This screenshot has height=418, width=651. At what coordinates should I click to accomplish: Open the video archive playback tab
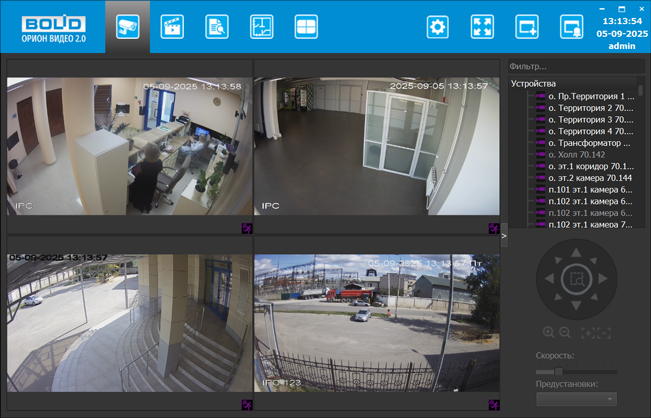tap(172, 27)
